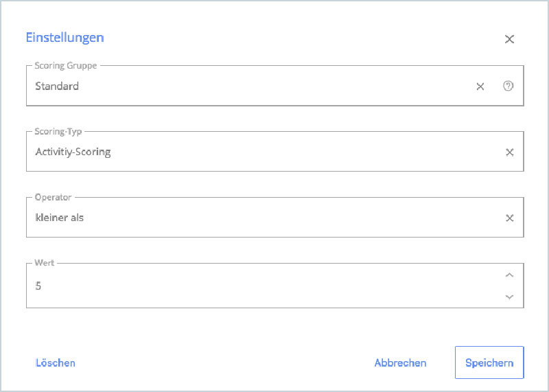Clear the Operator kleiner als selection
Screen dimensions: 549x392
pos(509,218)
